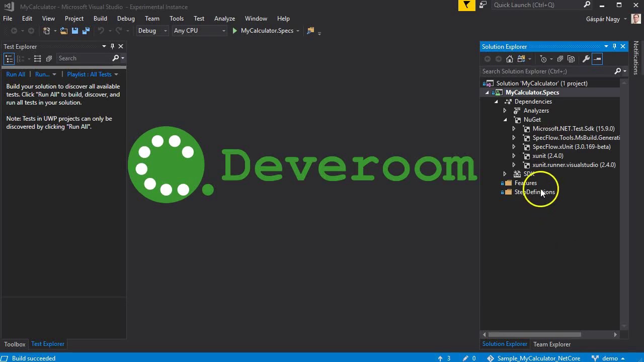This screenshot has height=362, width=644.
Task: Click the Navigate Backward toolbar arrow
Action: 14,31
